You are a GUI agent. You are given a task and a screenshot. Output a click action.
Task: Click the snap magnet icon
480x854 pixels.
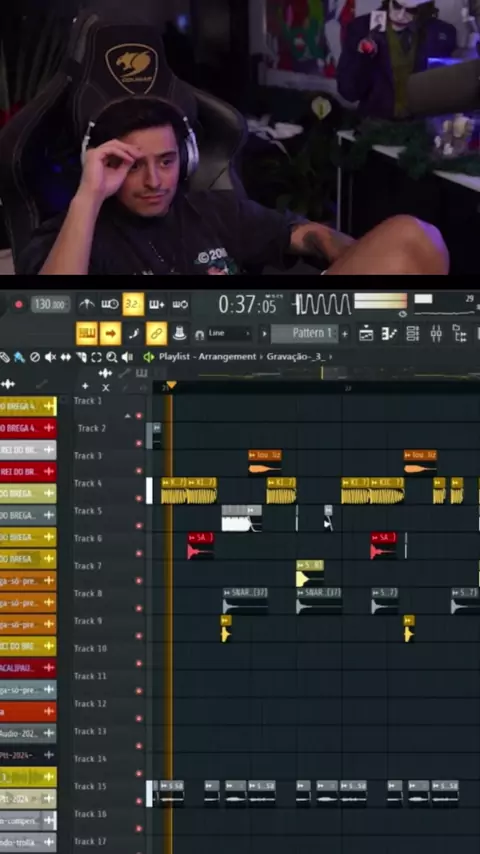point(199,334)
